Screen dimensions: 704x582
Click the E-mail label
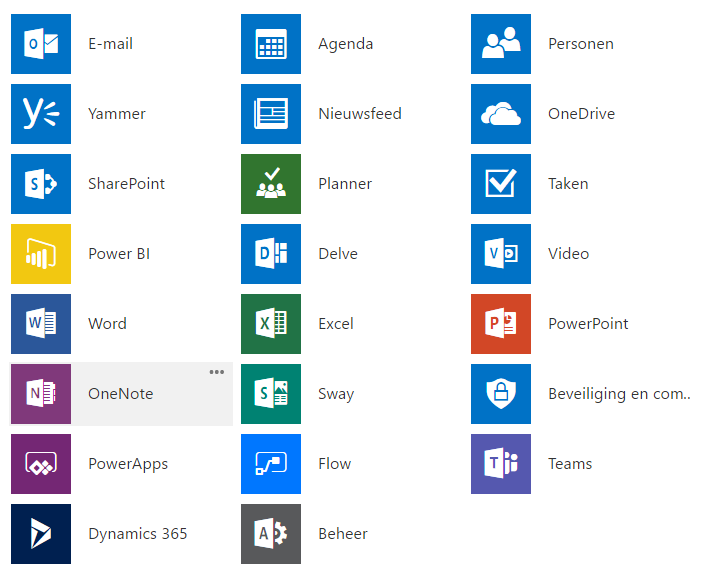click(x=110, y=44)
